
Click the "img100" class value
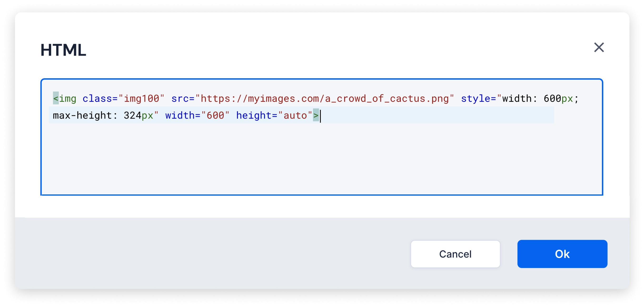pyautogui.click(x=142, y=99)
